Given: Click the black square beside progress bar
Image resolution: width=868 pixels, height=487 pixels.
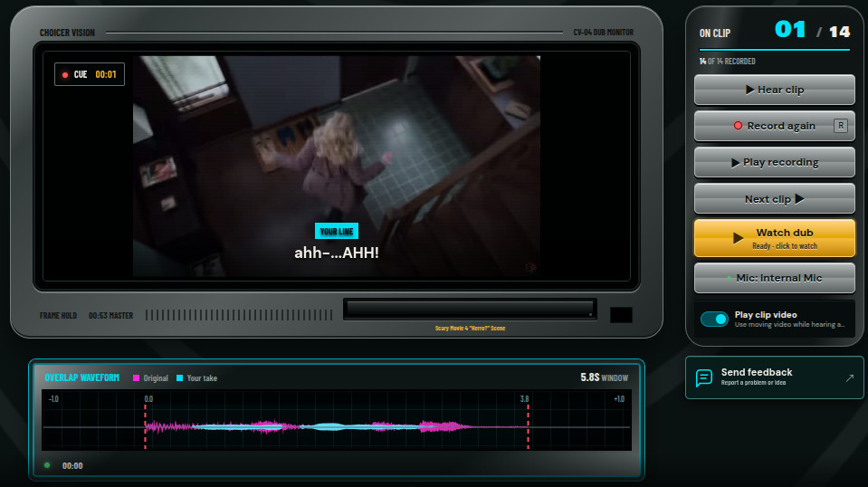Looking at the screenshot, I should coord(621,315).
